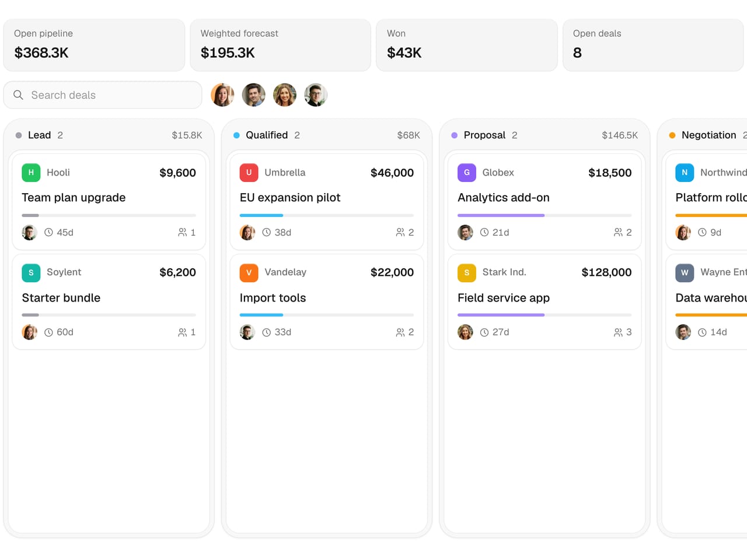Click the "Proposal" column header label
747x560 pixels.
tap(484, 135)
